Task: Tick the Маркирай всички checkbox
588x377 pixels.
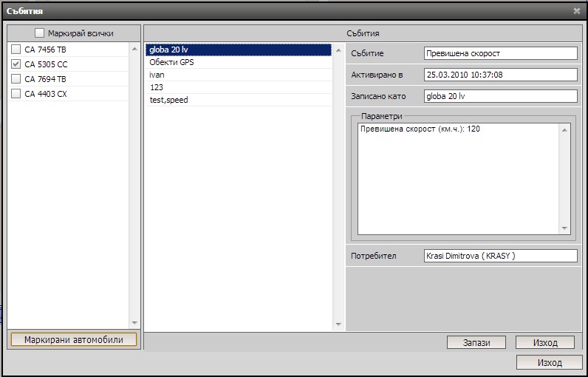Action: [39, 33]
